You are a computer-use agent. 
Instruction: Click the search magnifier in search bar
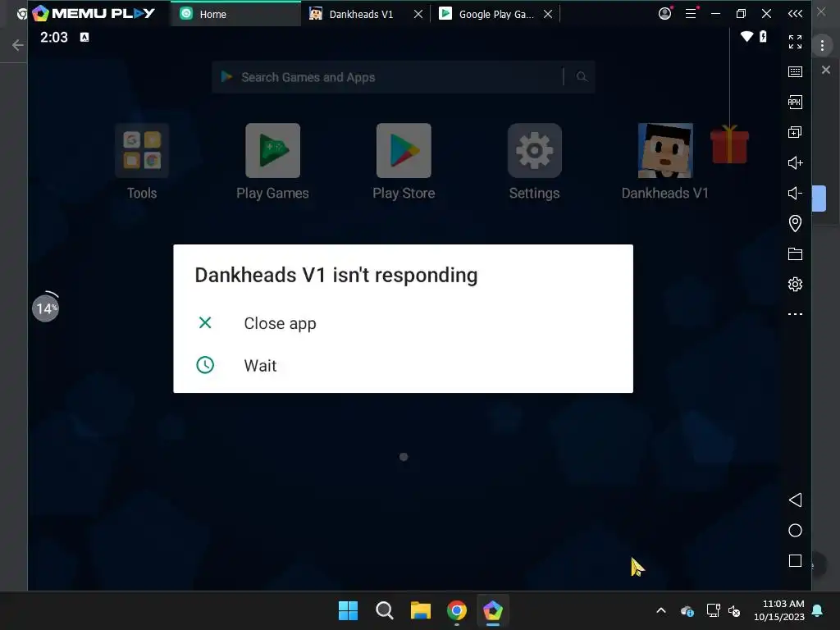coord(582,77)
